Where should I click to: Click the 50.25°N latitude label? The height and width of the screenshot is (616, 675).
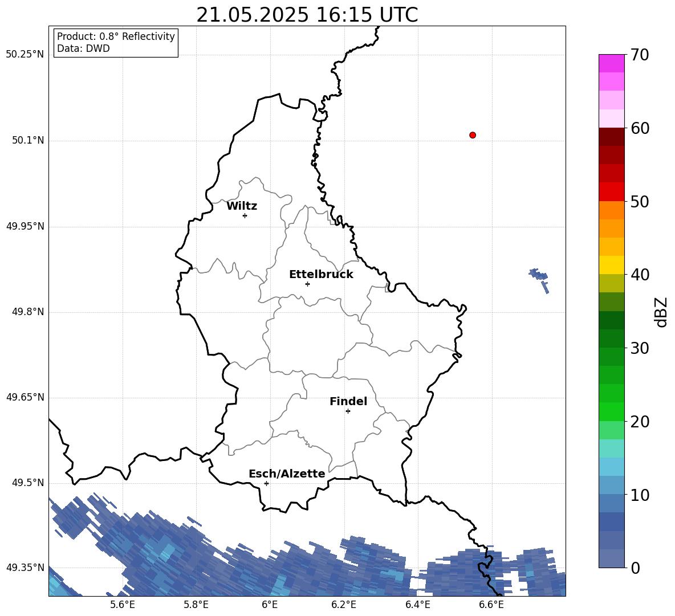coord(25,55)
